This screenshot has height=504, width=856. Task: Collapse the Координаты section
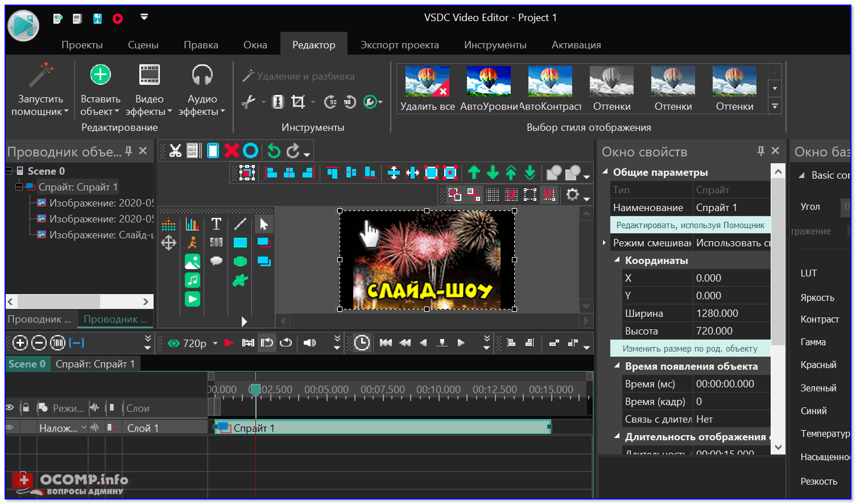tap(617, 260)
